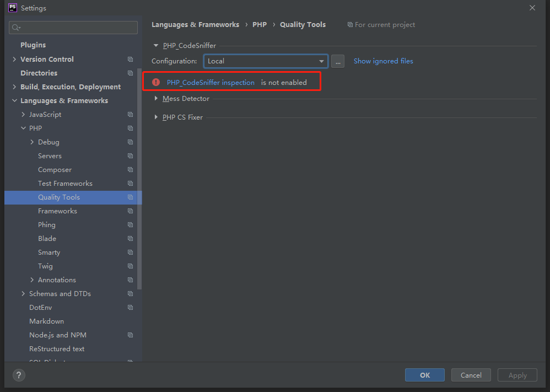
Task: Click Languages & Frameworks in the breadcrumb
Action: [x=196, y=25]
